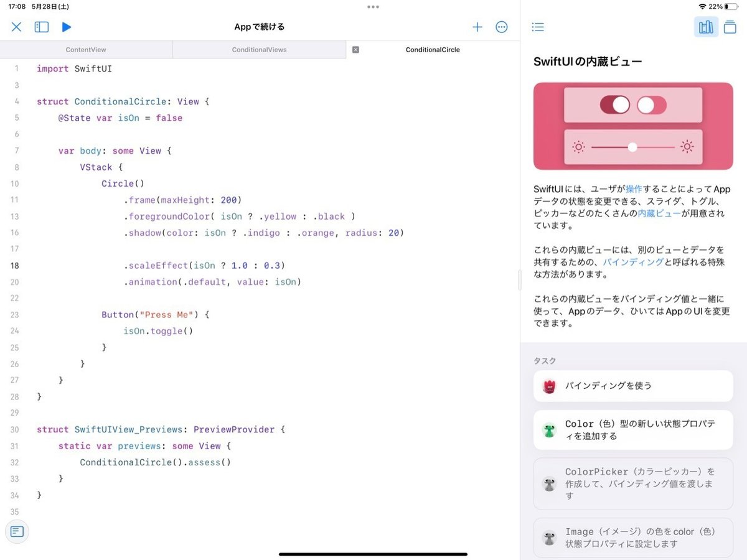Grab the split-view divider handle
Viewport: 747px width, 560px height.
coord(520,281)
